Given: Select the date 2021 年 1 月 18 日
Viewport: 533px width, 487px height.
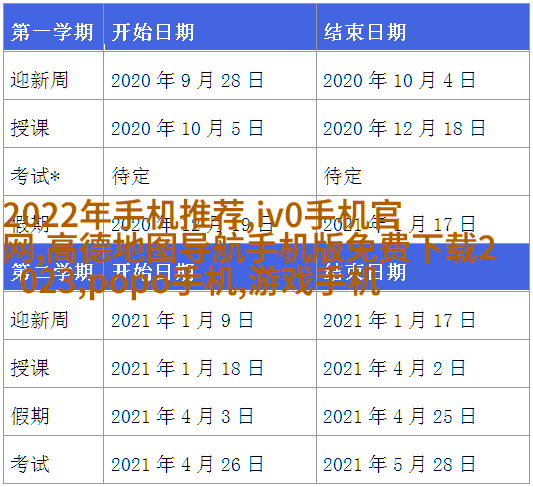Looking at the screenshot, I should point(187,368).
